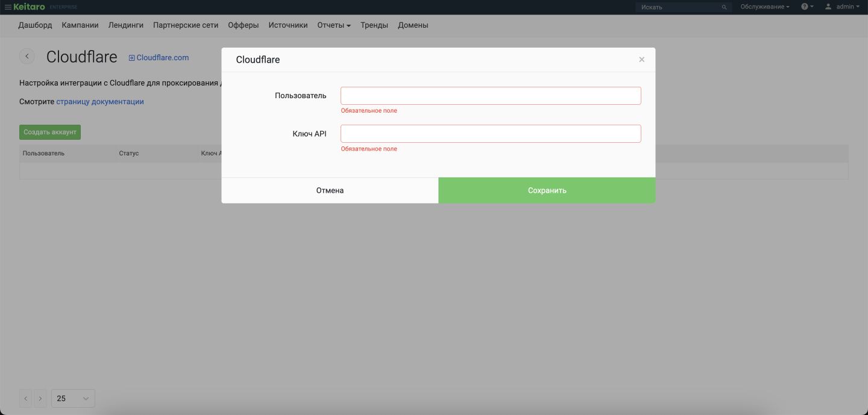Save the Cloudflare account with Сохранить

point(547,190)
